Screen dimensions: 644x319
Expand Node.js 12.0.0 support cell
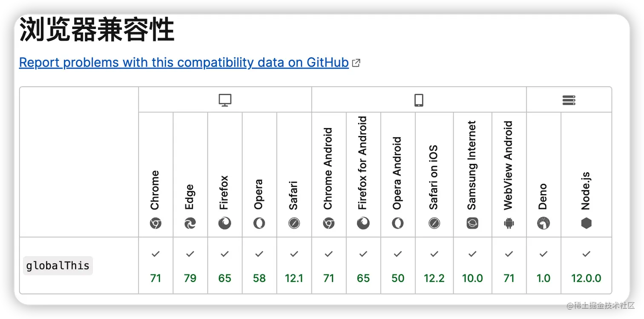[x=586, y=266]
